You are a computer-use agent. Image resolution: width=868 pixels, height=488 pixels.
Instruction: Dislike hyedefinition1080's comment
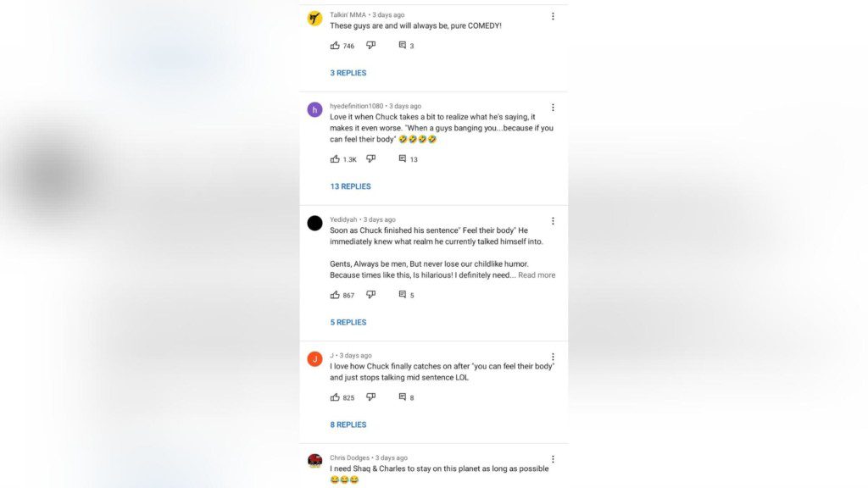pyautogui.click(x=370, y=159)
